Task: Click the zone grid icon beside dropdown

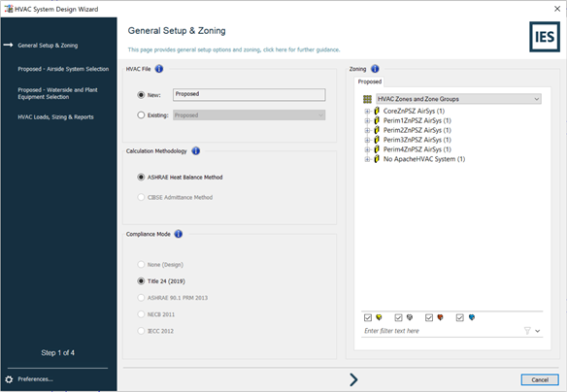Action: click(x=367, y=99)
